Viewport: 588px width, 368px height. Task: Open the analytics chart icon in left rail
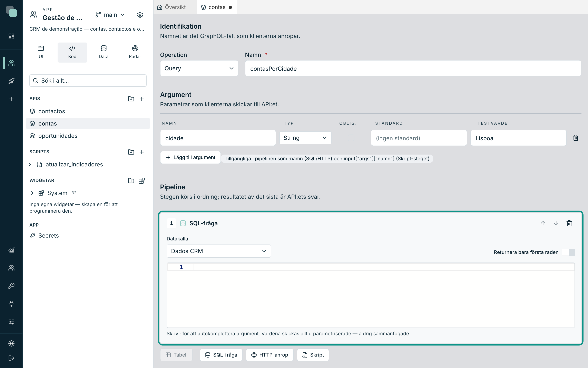11,250
